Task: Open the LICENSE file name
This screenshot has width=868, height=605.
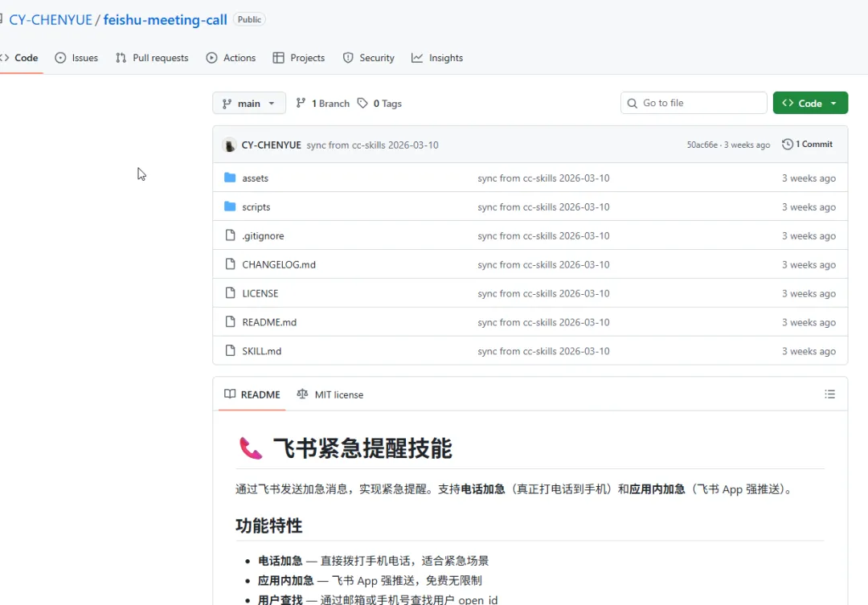Action: pyautogui.click(x=260, y=293)
